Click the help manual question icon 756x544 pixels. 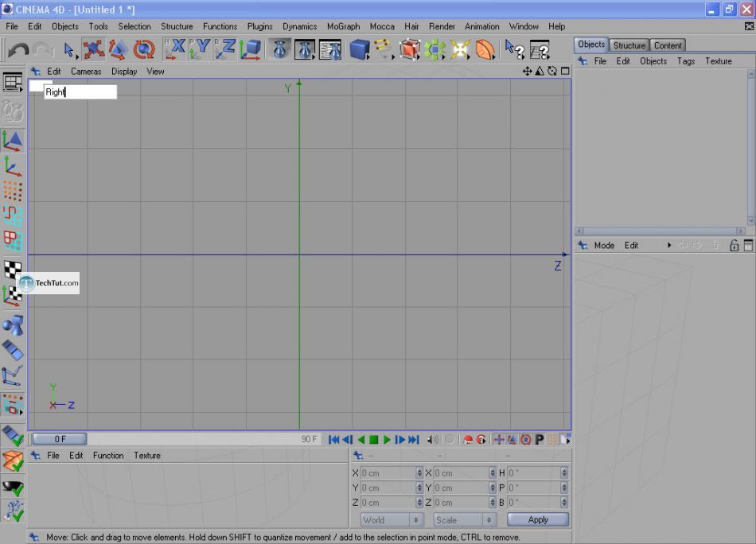[x=540, y=49]
